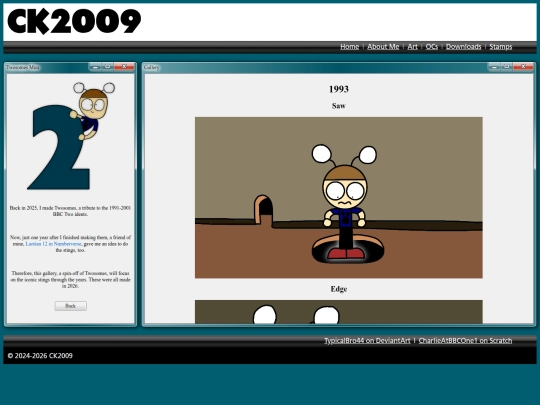
Task: Open the Stamps navigation link
Action: (500, 46)
